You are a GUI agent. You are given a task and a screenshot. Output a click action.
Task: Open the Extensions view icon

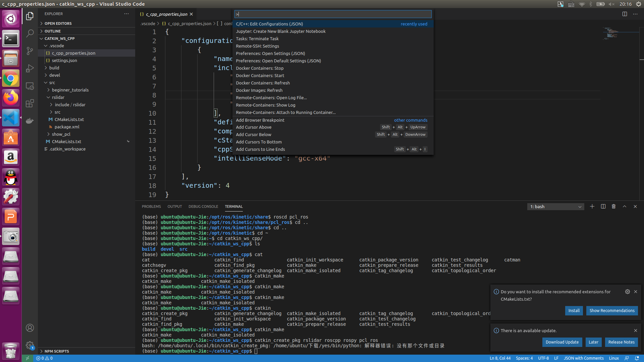(30, 103)
